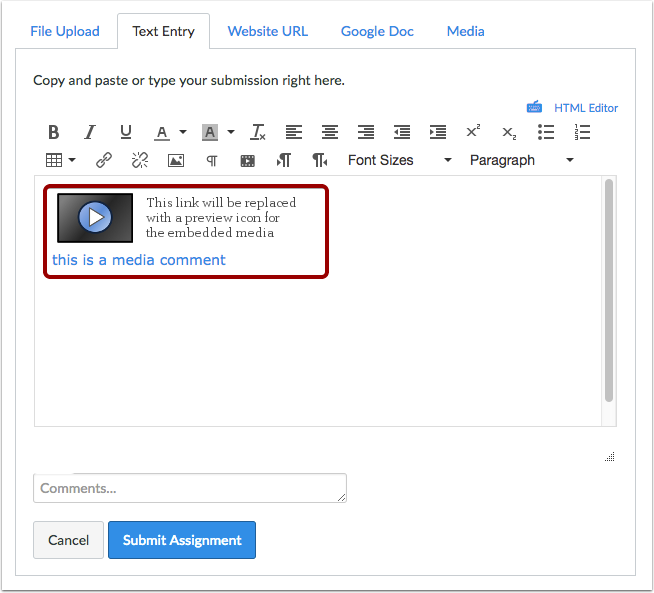654x593 pixels.
Task: Align text left
Action: [x=294, y=132]
